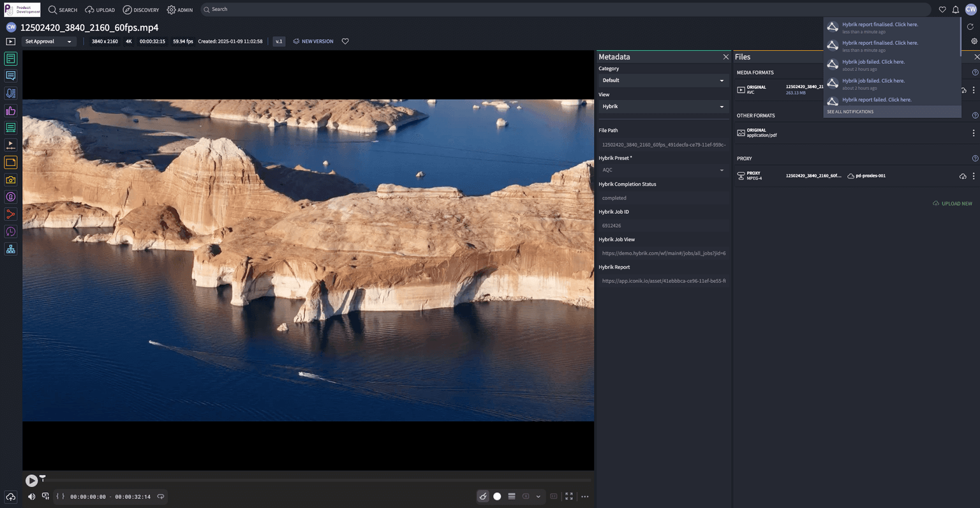Image resolution: width=980 pixels, height=508 pixels.
Task: Click the help icon next to Other Formats
Action: pyautogui.click(x=975, y=116)
